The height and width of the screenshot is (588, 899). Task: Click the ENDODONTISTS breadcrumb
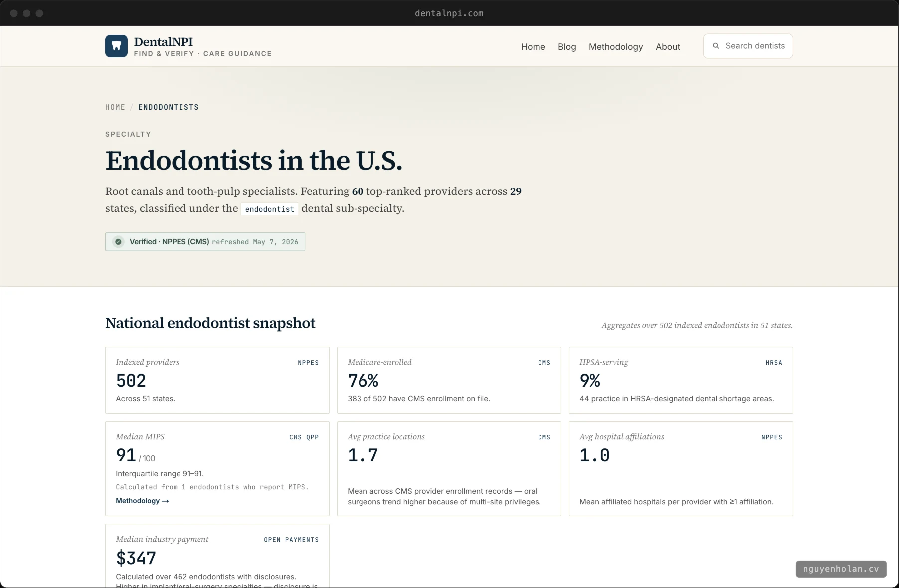pyautogui.click(x=169, y=107)
